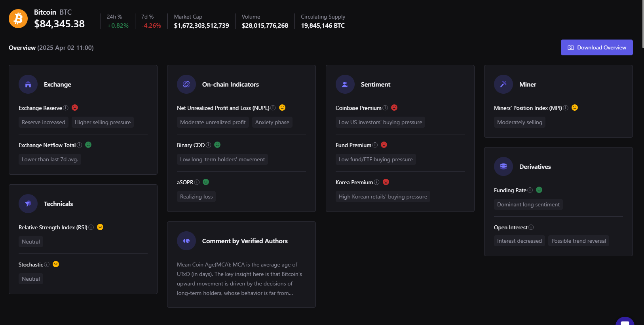Click the Sentiment section person icon
Screen dimensions: 644x325
click(345, 84)
